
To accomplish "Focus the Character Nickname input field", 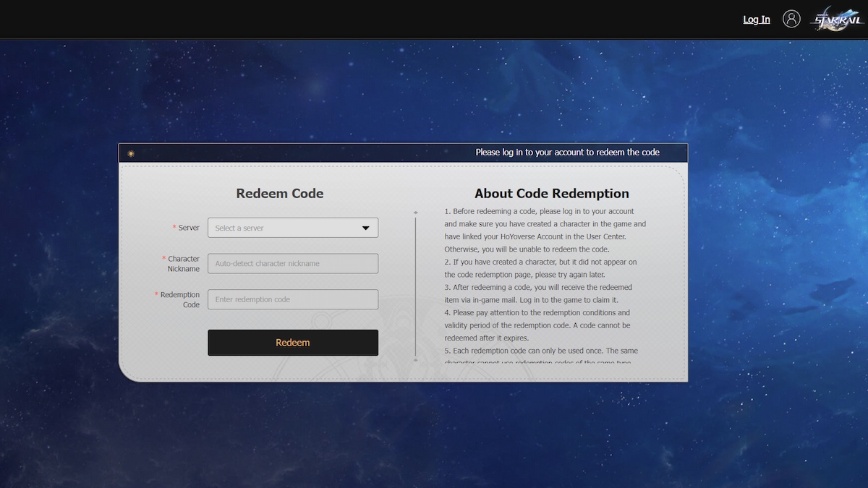I will click(x=292, y=263).
